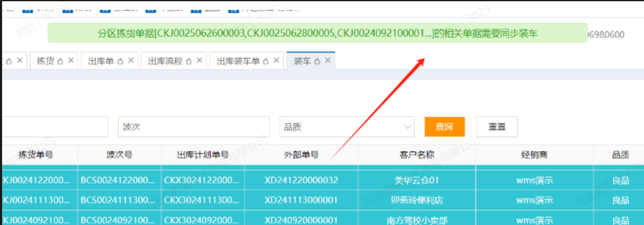644x225 pixels.
Task: Select the 卯燕玲便利店 customer row
Action: click(417, 200)
